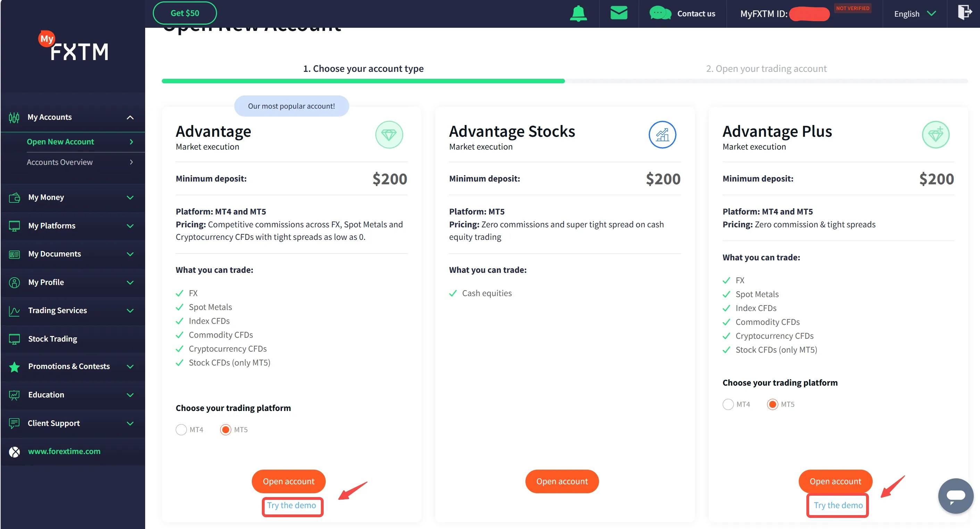Click the green step progress bar
The image size is (980, 529).
point(363,81)
